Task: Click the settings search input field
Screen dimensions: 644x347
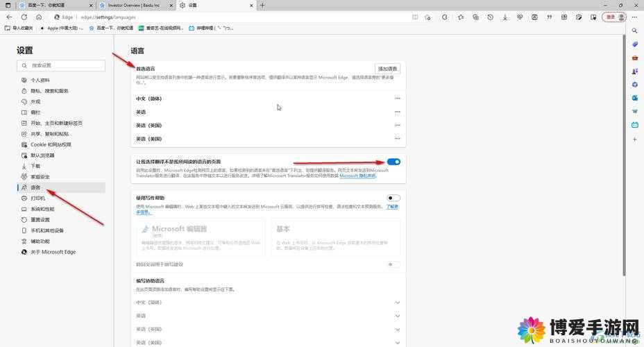Action: (61, 65)
